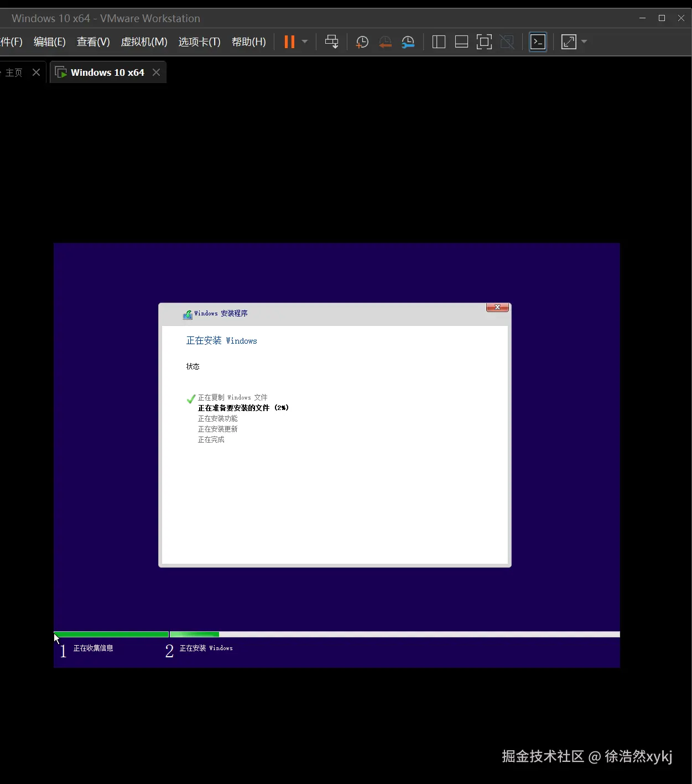Maximize the VMware Workstation window
Viewport: 692px width, 784px height.
click(x=662, y=18)
